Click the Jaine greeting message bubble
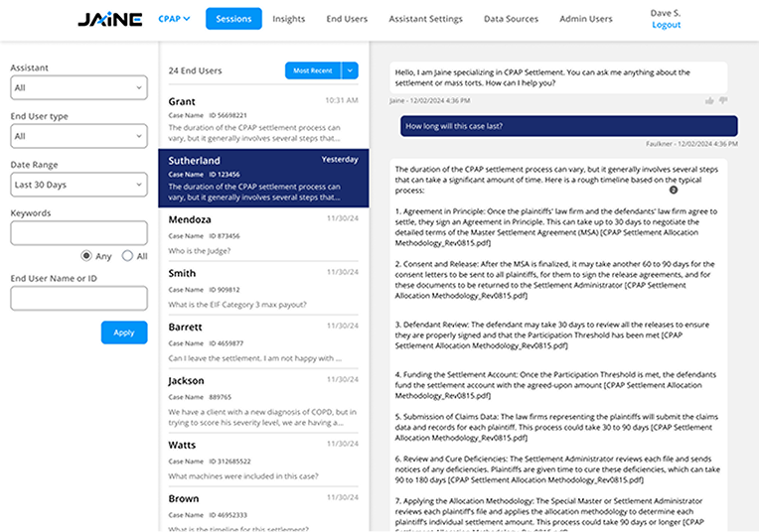759x532 pixels. coord(558,77)
